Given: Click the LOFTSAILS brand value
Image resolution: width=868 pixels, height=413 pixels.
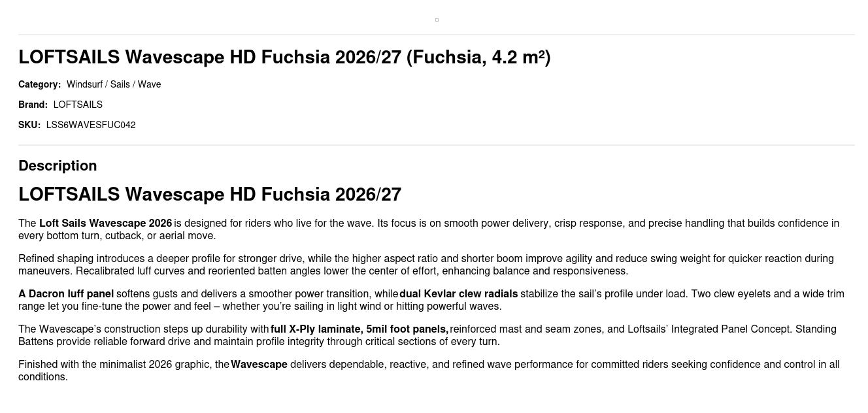Looking at the screenshot, I should tap(78, 105).
